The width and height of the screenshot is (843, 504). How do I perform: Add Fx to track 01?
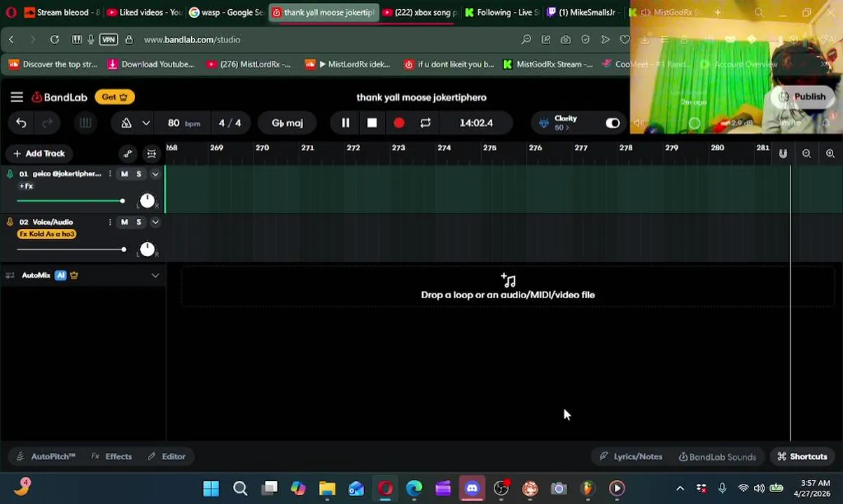click(26, 186)
